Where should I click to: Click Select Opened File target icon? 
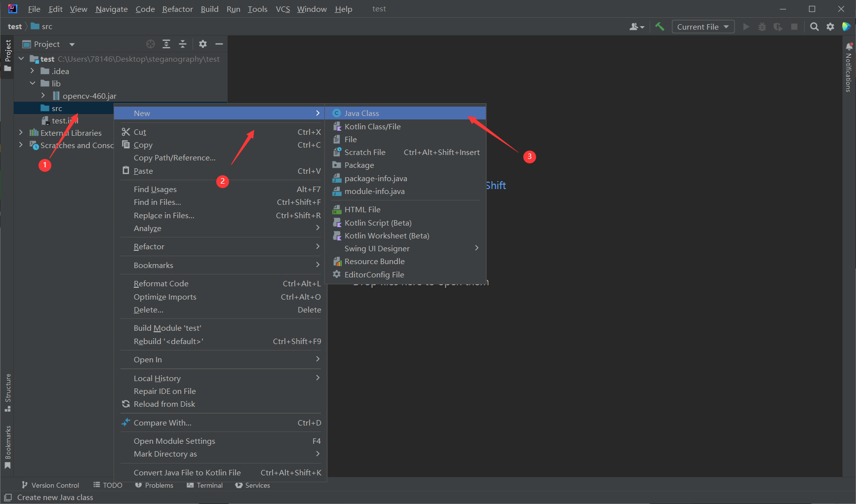point(151,44)
